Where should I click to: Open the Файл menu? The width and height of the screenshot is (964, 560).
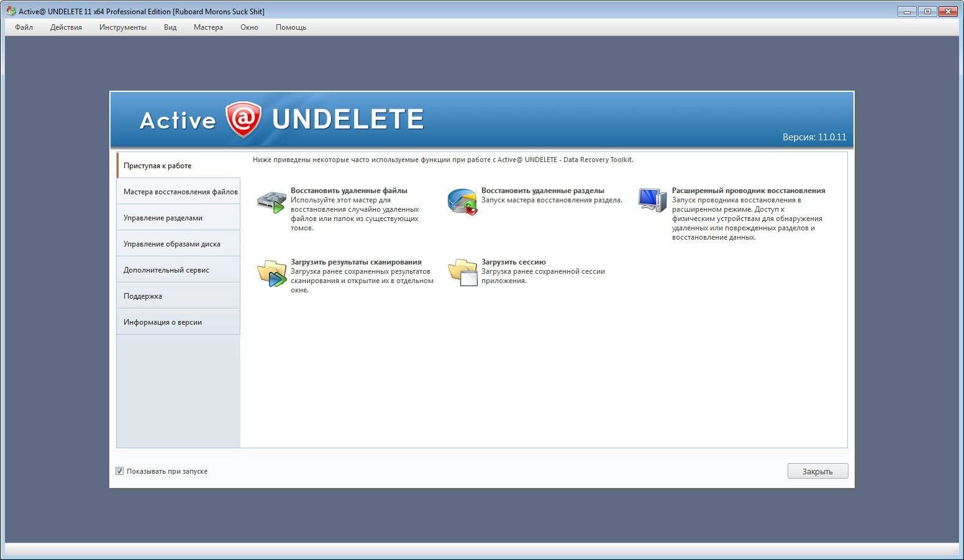[x=24, y=27]
